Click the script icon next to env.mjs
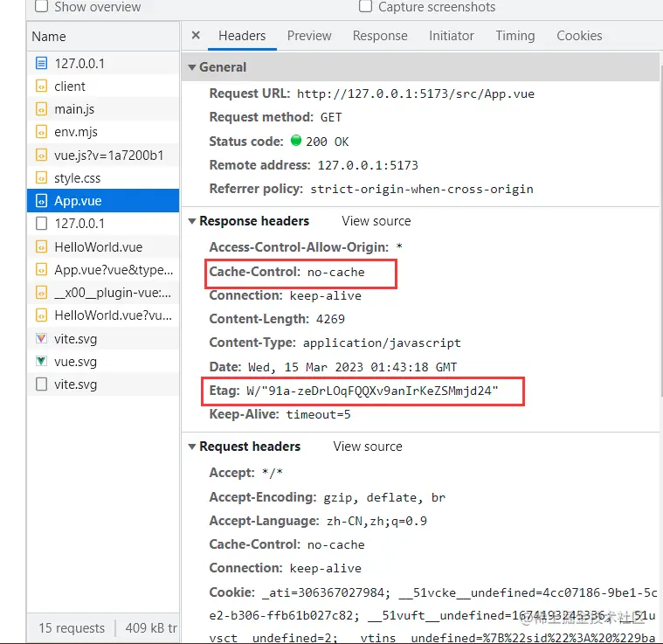Viewport: 663px width, 644px height. (41, 132)
